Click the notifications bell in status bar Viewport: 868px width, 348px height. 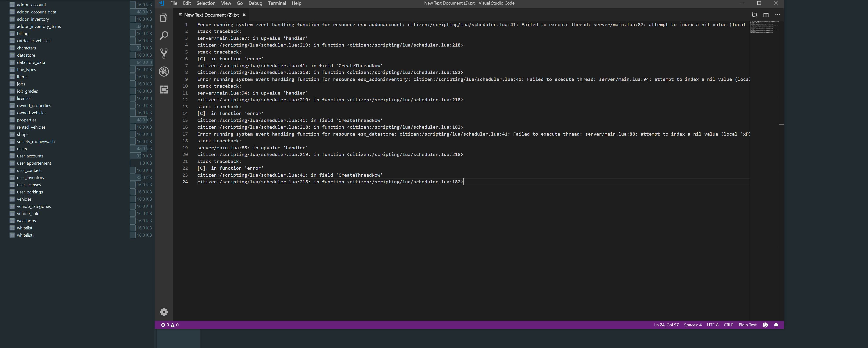tap(776, 325)
